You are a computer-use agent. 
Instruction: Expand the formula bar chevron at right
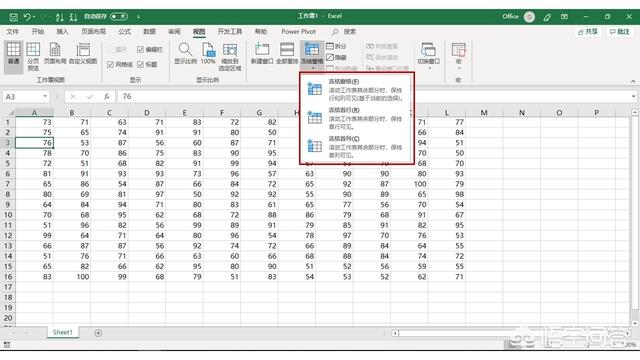coord(633,97)
